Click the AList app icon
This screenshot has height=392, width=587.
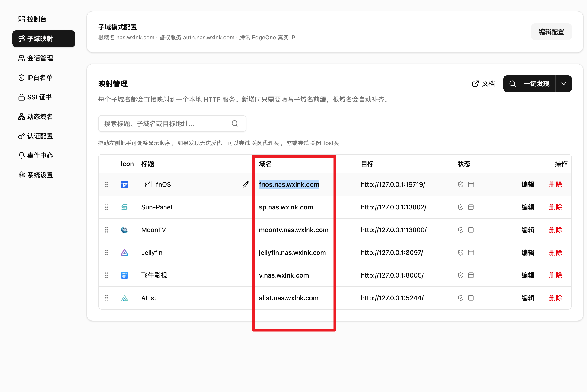[x=124, y=298]
